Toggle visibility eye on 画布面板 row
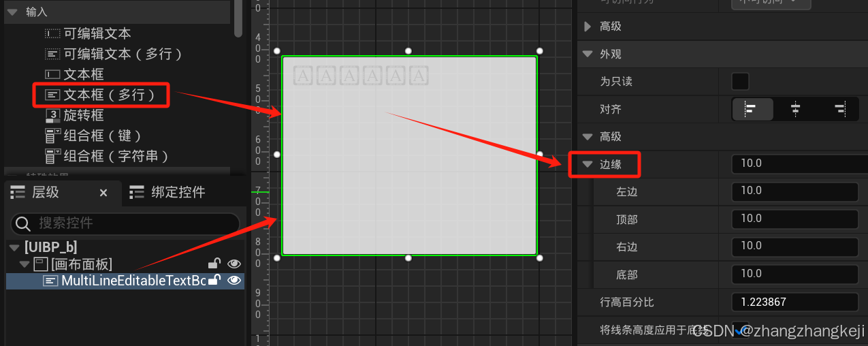The height and width of the screenshot is (346, 868). point(234,264)
